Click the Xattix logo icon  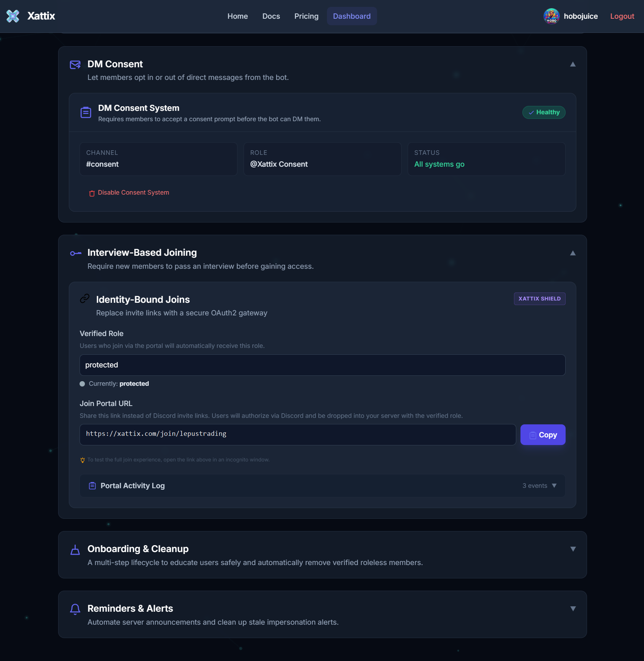coord(13,16)
